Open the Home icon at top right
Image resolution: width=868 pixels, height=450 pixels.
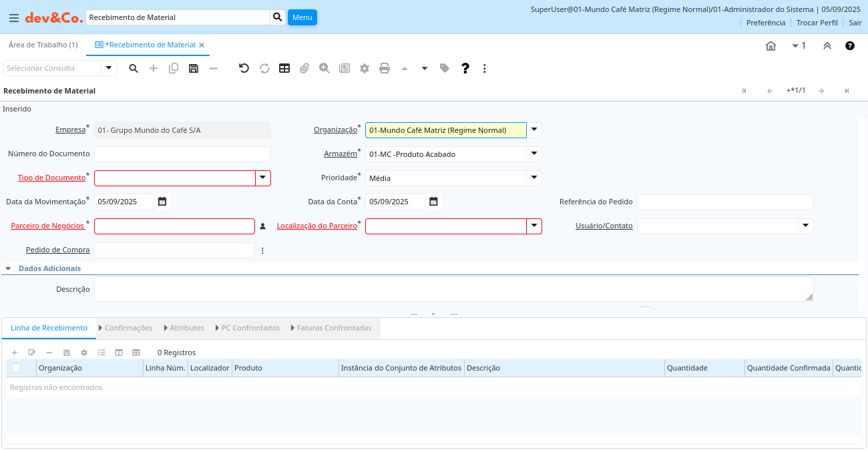(771, 46)
